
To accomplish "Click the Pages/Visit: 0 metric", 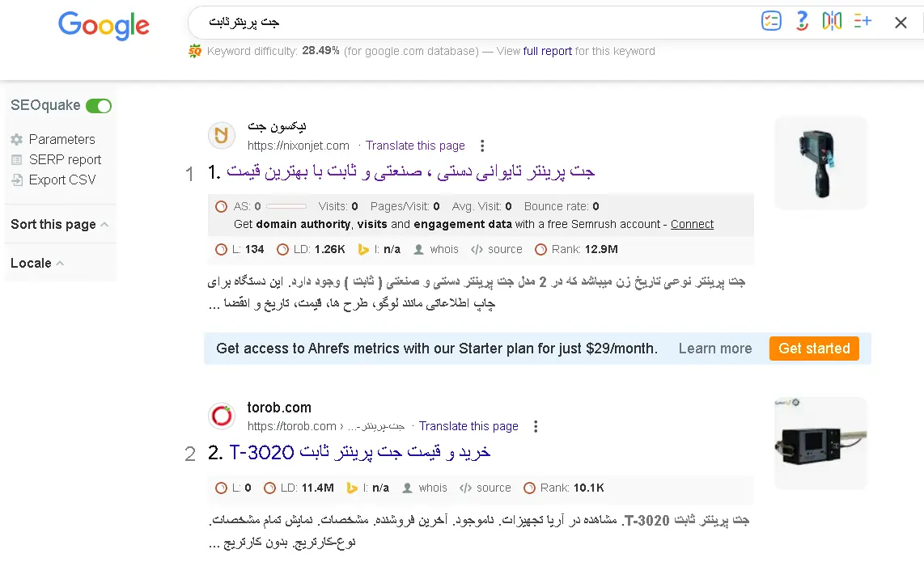I will (x=405, y=207).
